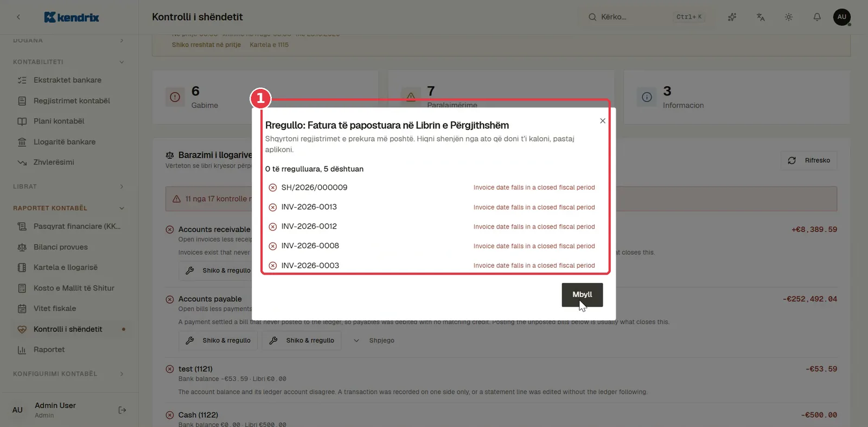Click the Gabime error icon card

[x=175, y=97]
